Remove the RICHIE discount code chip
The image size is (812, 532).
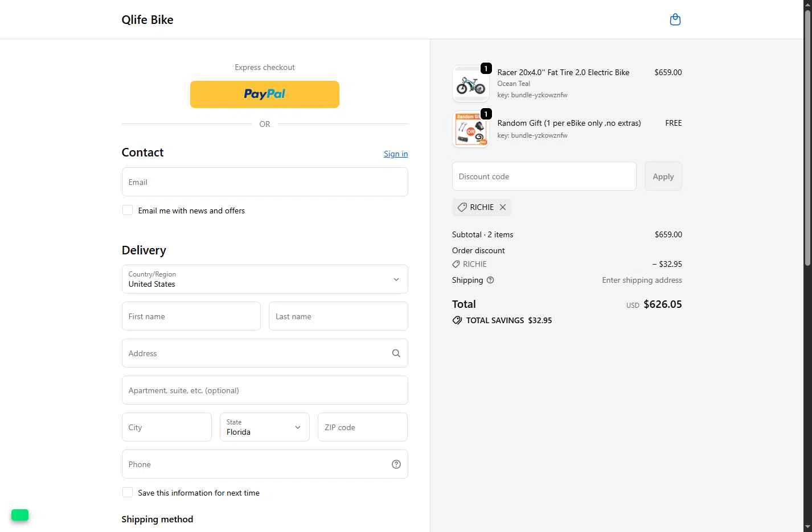point(503,207)
